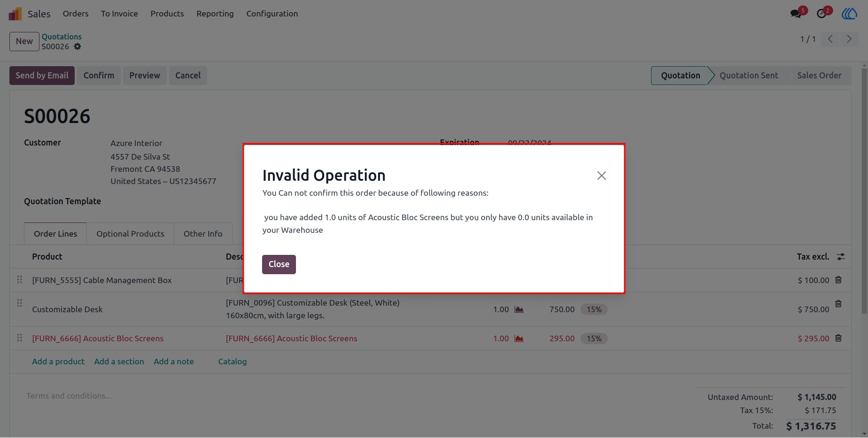Viewport: 868px width, 438px height.
Task: Switch to the Other Info tab
Action: [203, 234]
